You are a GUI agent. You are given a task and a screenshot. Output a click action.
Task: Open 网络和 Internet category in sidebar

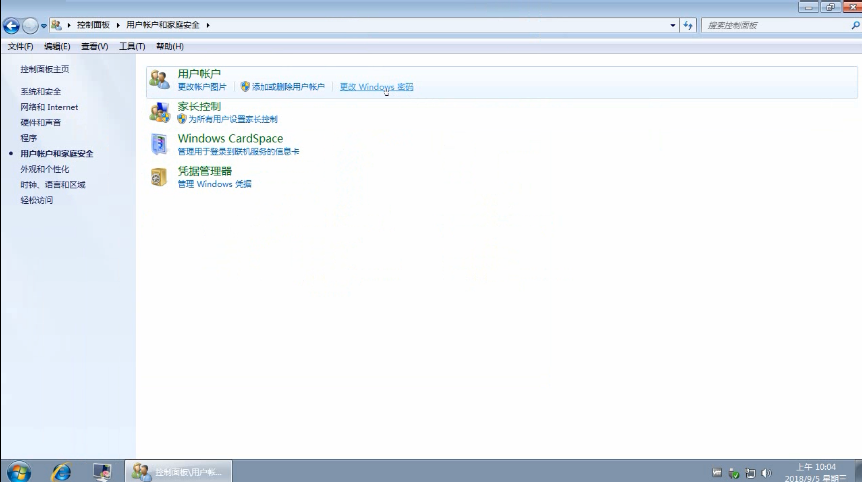point(49,107)
